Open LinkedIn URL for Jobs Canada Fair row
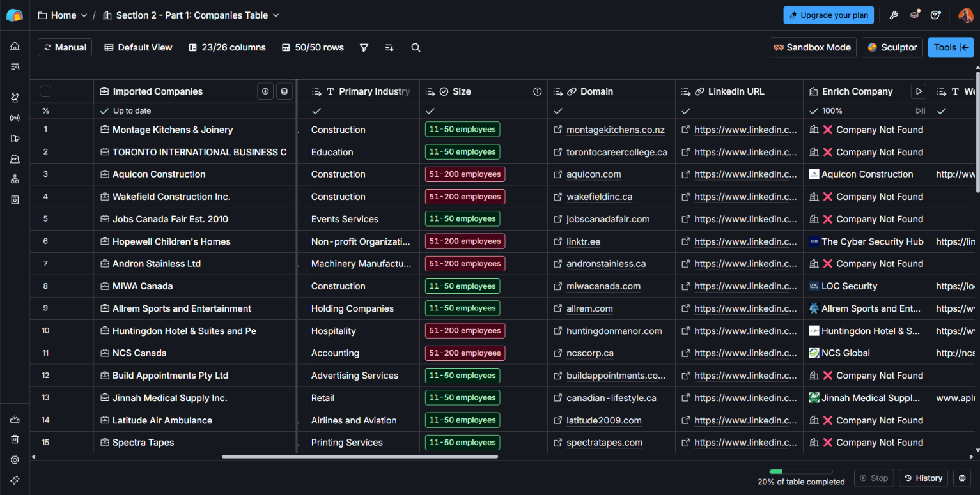Screen dimensions: 980x495 tap(745, 219)
